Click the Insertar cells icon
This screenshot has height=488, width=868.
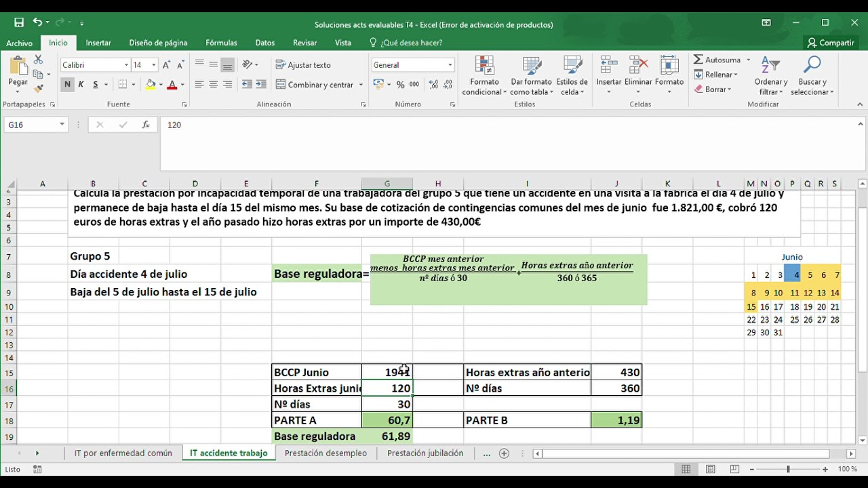tap(608, 66)
